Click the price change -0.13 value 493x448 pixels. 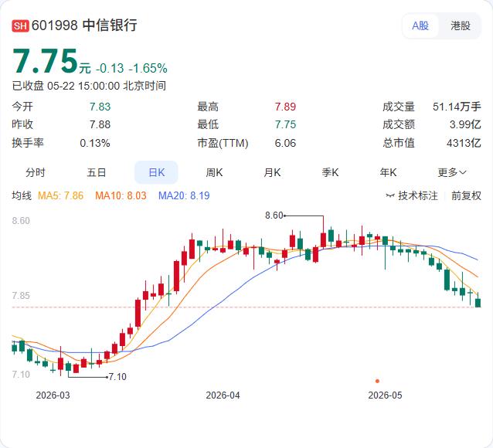coord(110,68)
